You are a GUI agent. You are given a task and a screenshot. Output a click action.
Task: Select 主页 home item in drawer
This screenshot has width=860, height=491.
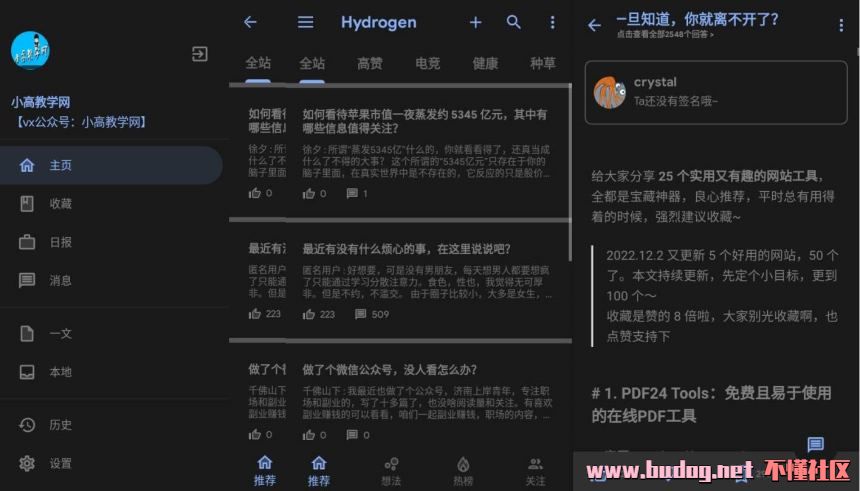(111, 165)
